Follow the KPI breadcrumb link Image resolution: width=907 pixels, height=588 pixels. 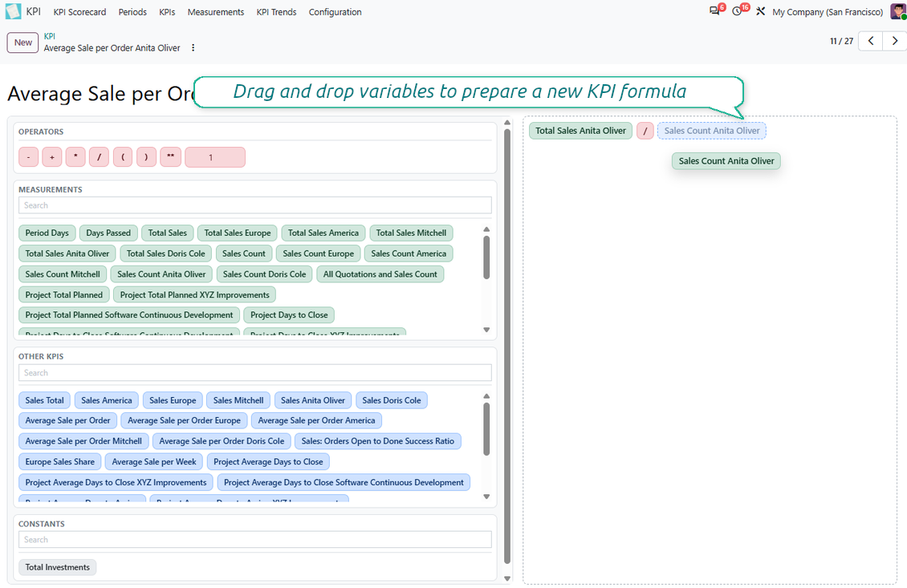(x=50, y=36)
